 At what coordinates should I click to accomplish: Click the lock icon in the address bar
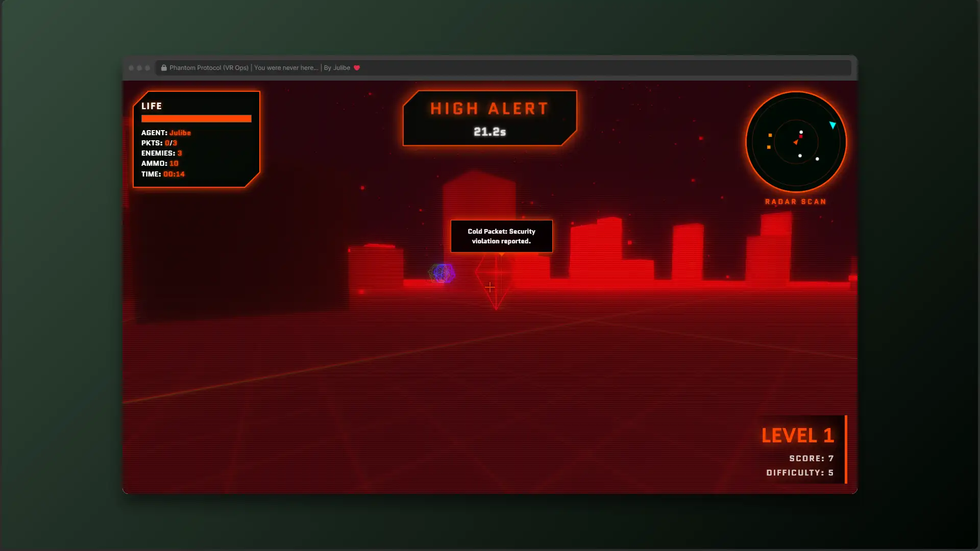pyautogui.click(x=164, y=68)
